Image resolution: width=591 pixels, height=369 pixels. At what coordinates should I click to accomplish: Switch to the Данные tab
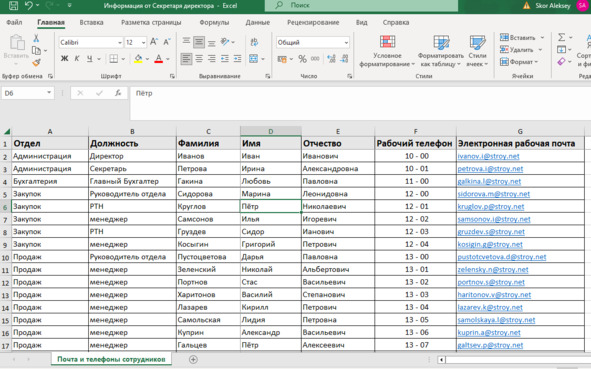pos(258,22)
